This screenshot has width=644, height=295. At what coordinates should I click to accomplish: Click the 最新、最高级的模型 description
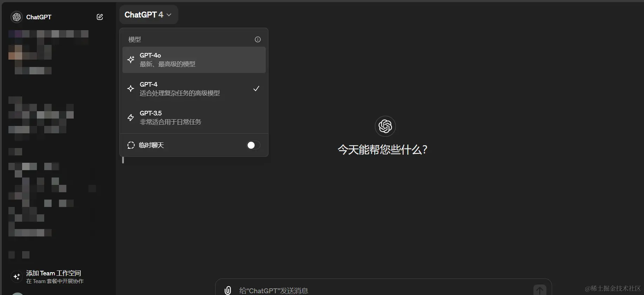[x=167, y=64]
